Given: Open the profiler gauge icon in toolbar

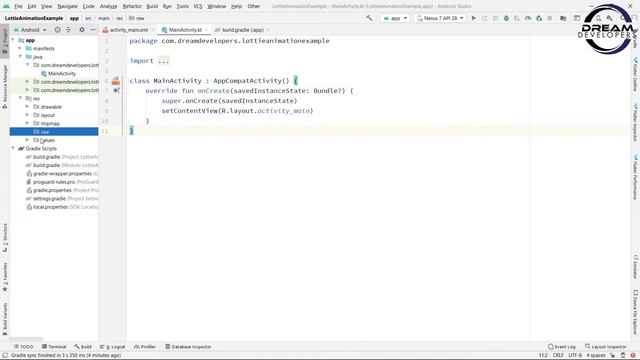Looking at the screenshot, I should [528, 18].
